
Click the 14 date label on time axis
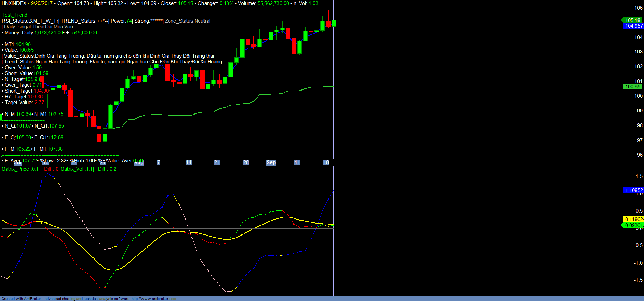coord(189,162)
